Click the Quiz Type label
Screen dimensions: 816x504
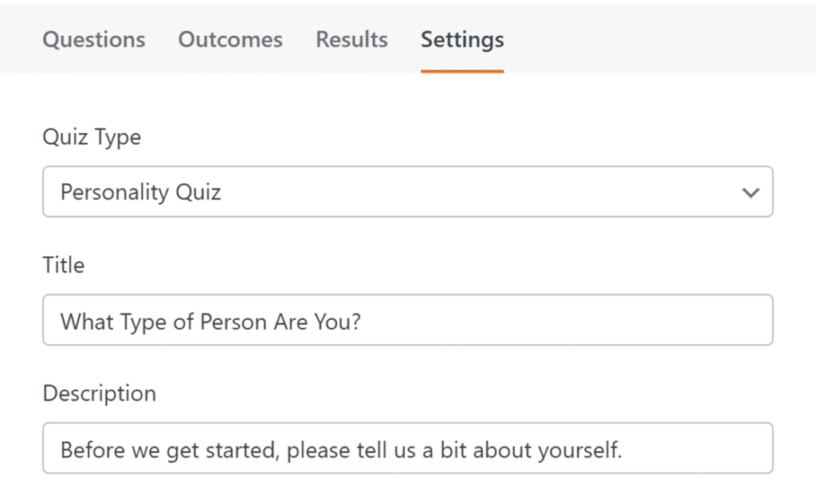pyautogui.click(x=92, y=137)
